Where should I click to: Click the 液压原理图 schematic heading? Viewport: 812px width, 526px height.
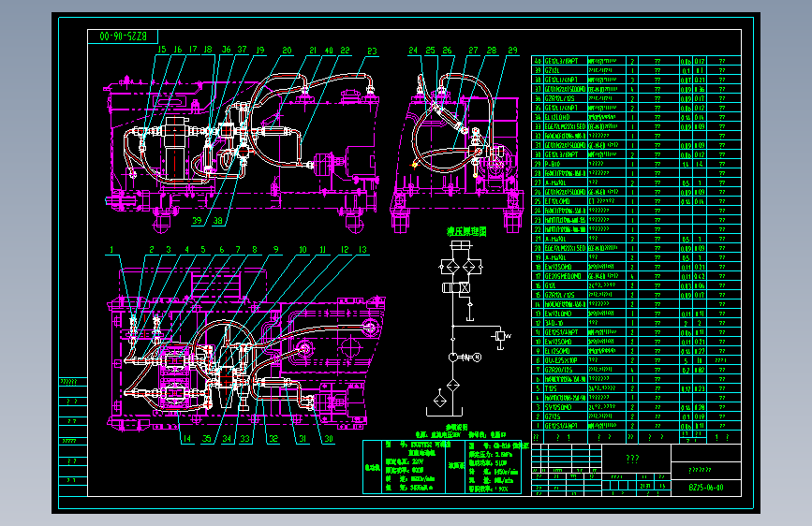click(x=466, y=232)
